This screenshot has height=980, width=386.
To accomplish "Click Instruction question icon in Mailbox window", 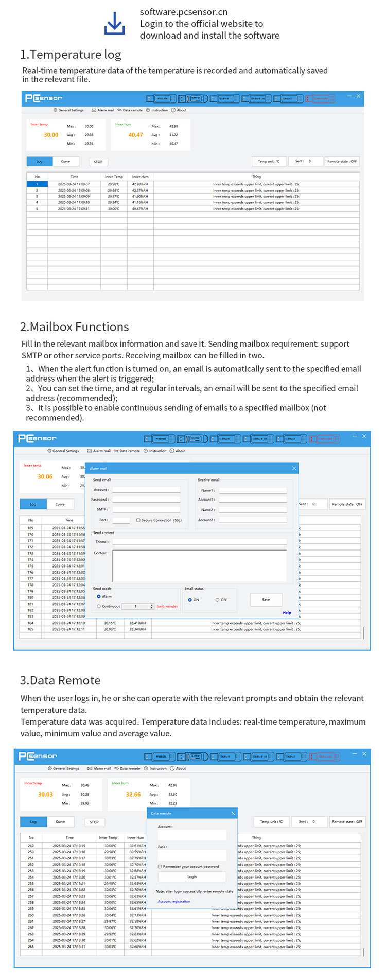I will [x=146, y=451].
